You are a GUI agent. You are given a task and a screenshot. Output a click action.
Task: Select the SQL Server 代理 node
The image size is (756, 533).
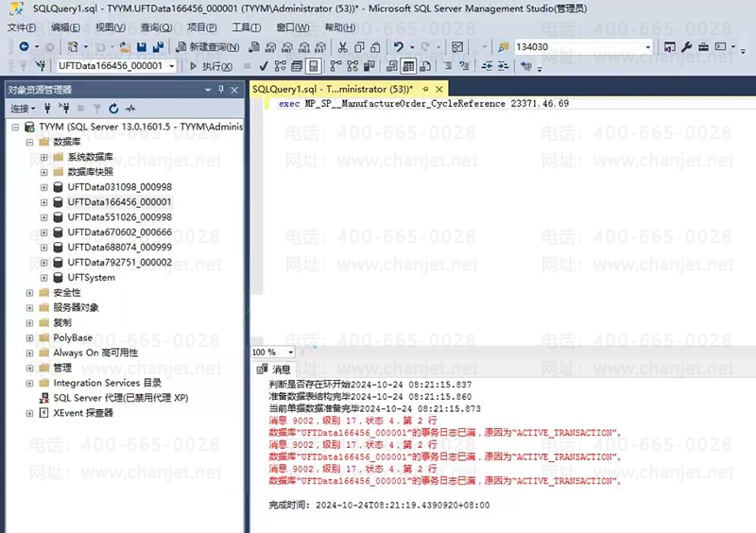point(121,398)
